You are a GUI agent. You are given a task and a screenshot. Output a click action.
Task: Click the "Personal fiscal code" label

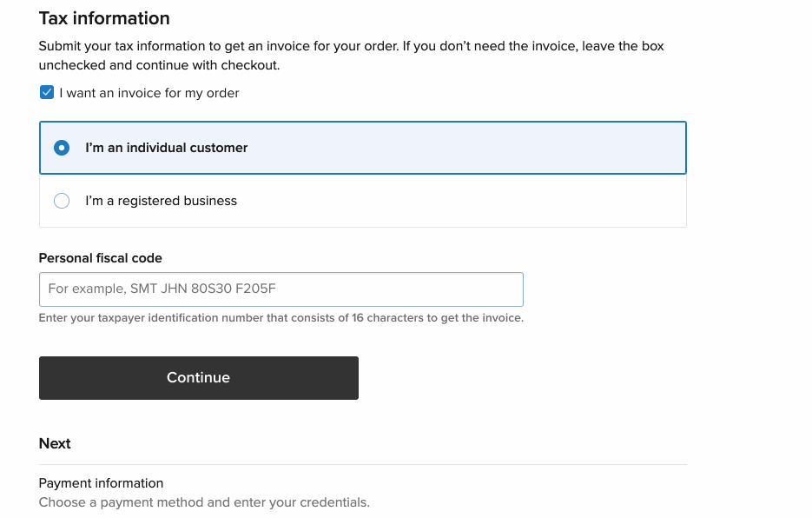100,258
